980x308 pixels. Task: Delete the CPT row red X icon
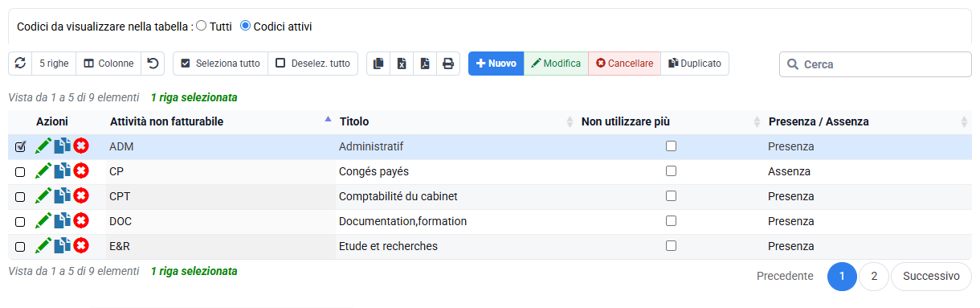[x=81, y=195]
